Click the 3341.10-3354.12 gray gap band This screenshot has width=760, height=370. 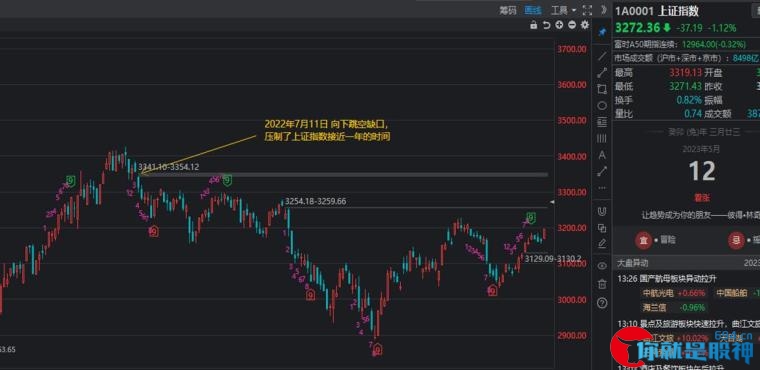(344, 175)
